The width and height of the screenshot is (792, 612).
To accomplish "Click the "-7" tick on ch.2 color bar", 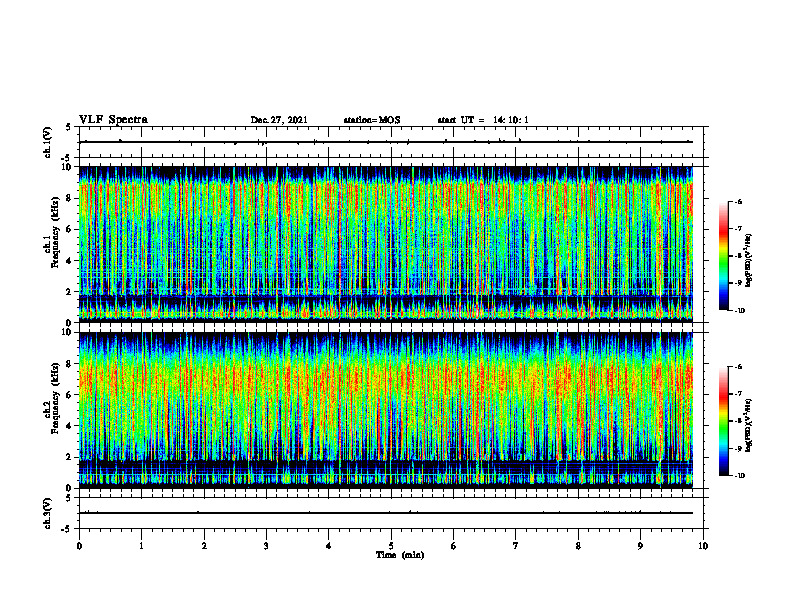I will point(738,394).
